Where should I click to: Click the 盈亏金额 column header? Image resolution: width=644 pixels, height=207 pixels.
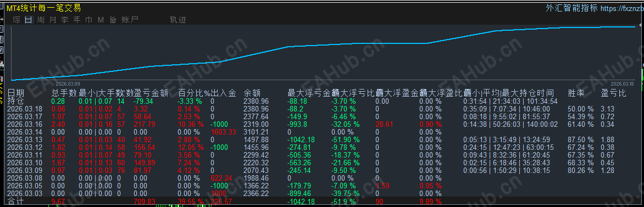[x=151, y=93]
